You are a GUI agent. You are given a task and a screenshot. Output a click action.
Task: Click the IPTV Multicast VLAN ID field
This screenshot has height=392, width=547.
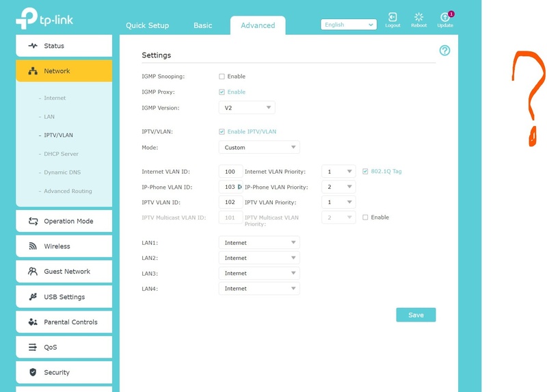[230, 218]
